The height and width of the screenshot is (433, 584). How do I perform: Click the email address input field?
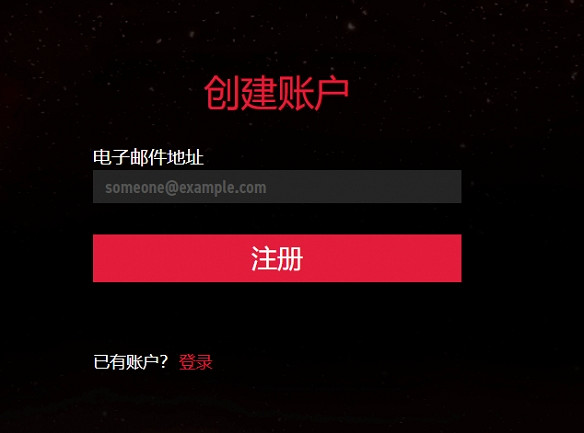(x=277, y=187)
